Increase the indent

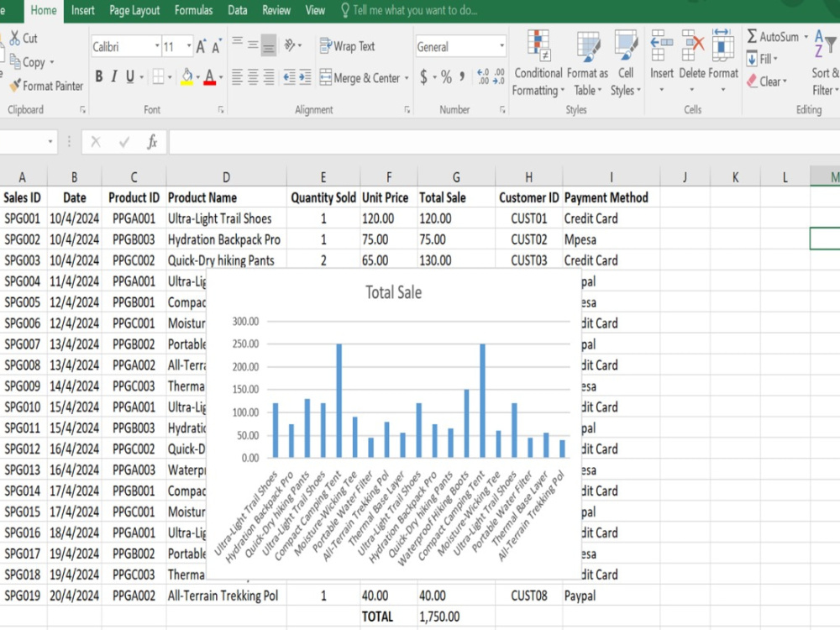tap(306, 77)
